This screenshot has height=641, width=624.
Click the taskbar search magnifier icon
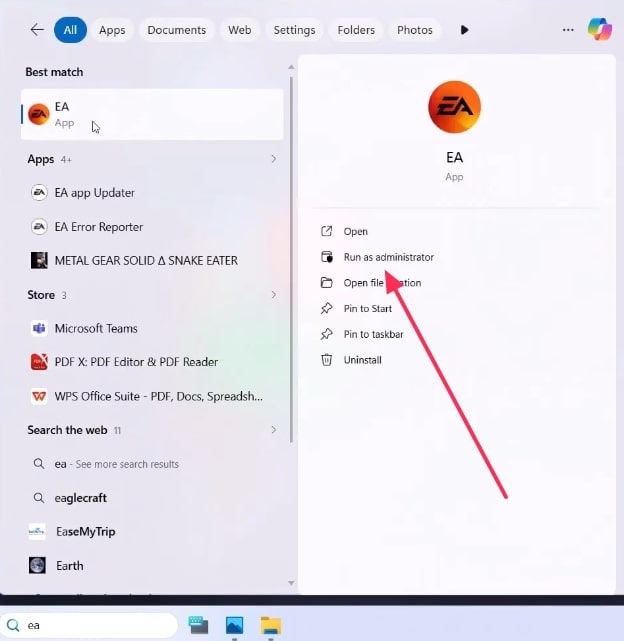tap(13, 625)
